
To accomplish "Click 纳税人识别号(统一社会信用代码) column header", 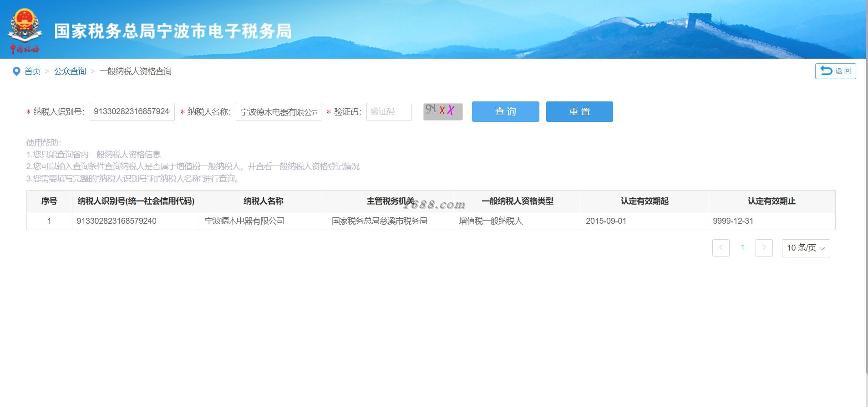I will tap(136, 201).
